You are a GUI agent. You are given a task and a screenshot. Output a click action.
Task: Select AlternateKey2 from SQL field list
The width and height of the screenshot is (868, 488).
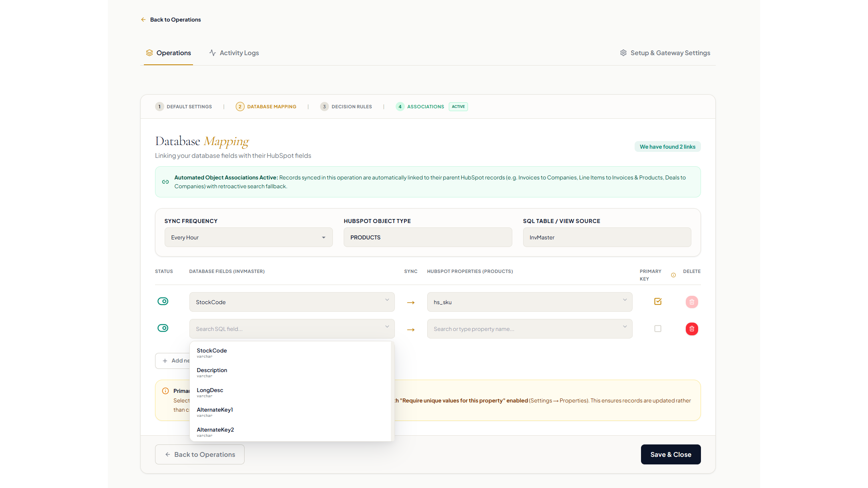click(291, 432)
